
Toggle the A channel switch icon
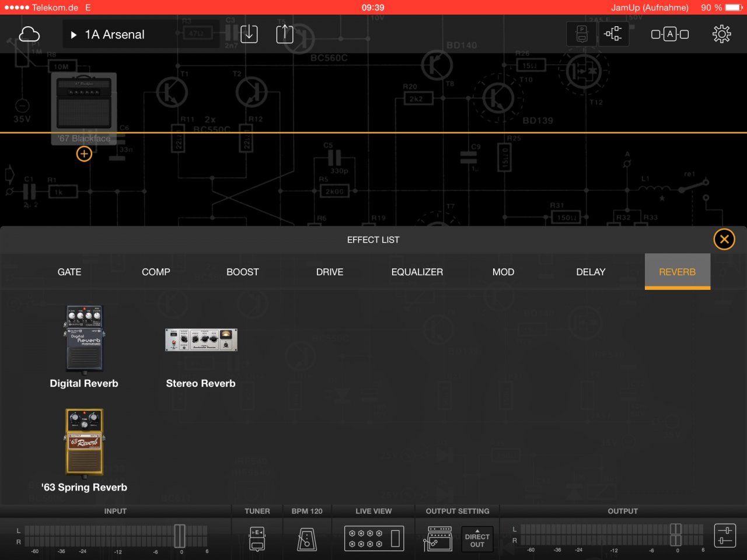670,34
